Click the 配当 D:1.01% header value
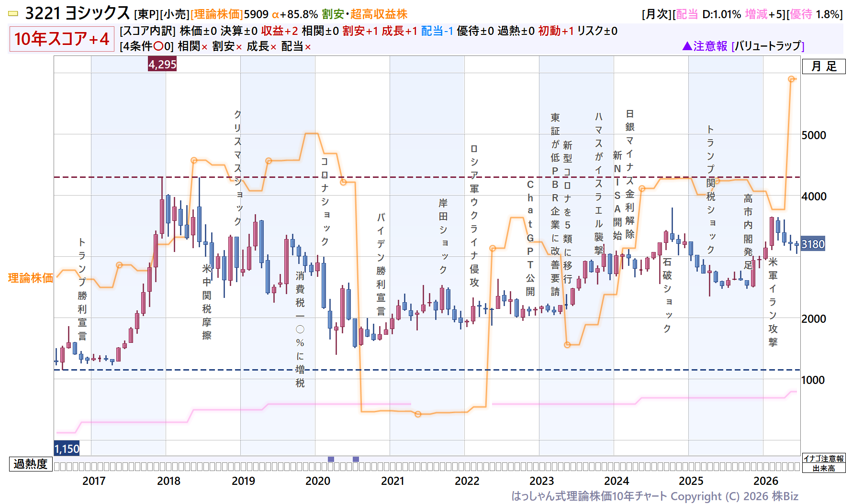The image size is (852, 504). pyautogui.click(x=708, y=14)
